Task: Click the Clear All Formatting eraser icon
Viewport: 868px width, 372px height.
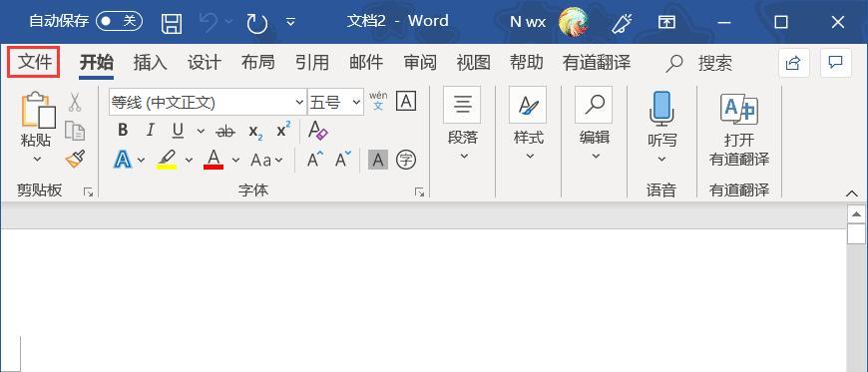Action: [x=317, y=131]
